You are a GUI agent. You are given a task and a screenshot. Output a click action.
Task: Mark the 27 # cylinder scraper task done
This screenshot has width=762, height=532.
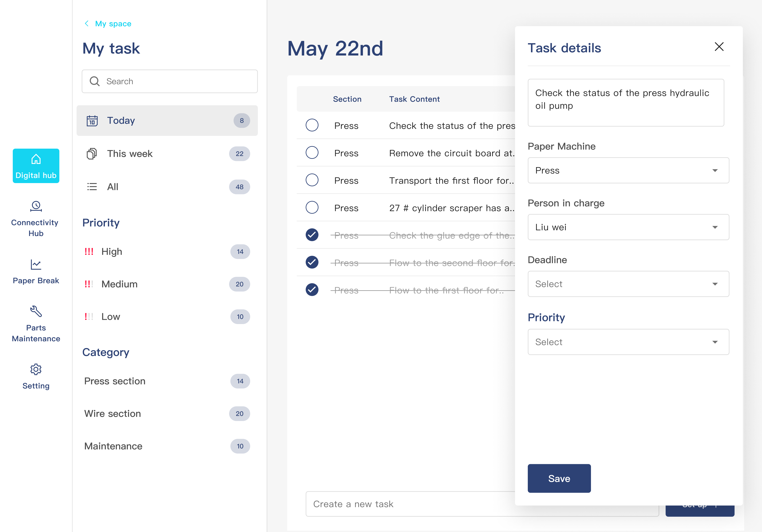[x=312, y=208]
